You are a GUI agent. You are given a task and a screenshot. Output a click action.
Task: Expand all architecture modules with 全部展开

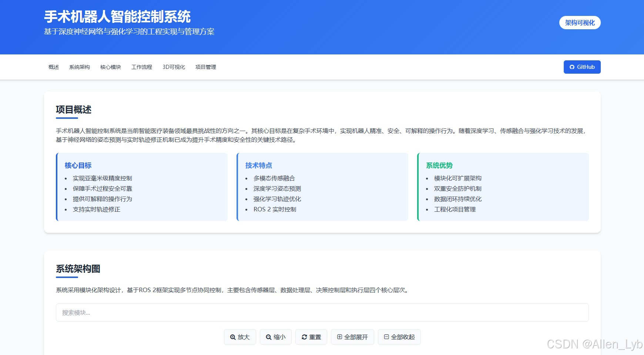[352, 337]
